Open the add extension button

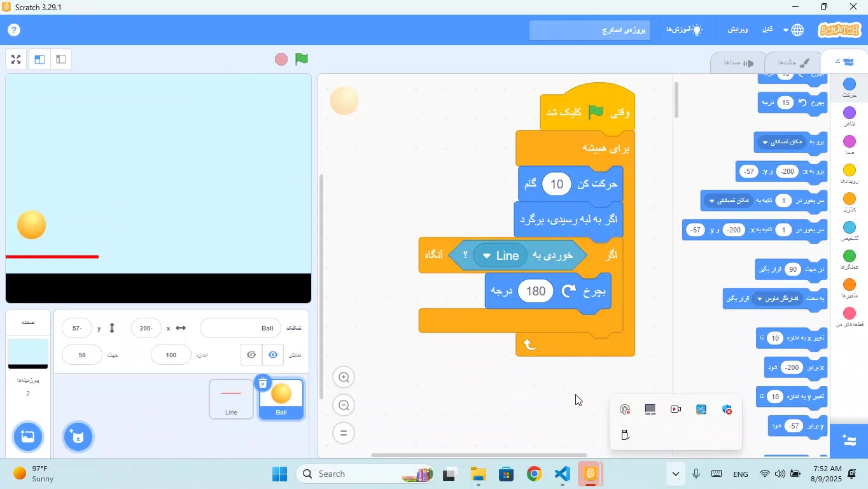click(848, 441)
